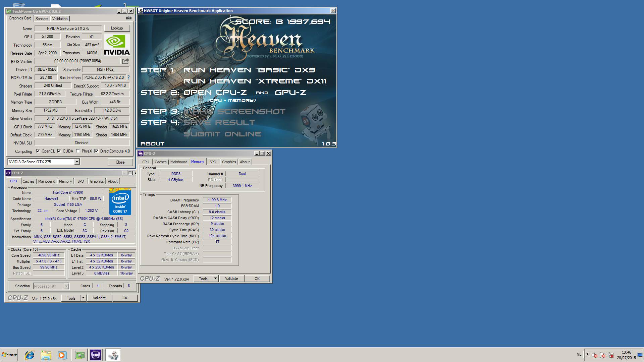Click the Bus Interface question mark icon
644x362 pixels.
(x=128, y=77)
